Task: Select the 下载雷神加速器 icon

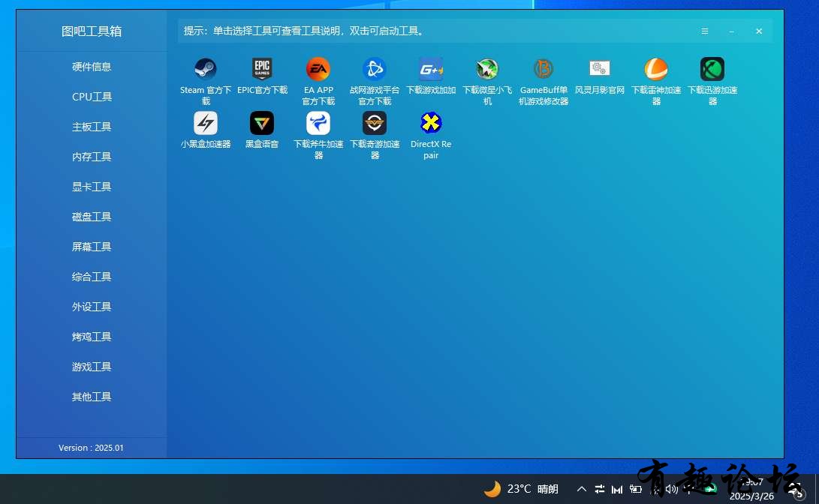Action: pyautogui.click(x=656, y=68)
